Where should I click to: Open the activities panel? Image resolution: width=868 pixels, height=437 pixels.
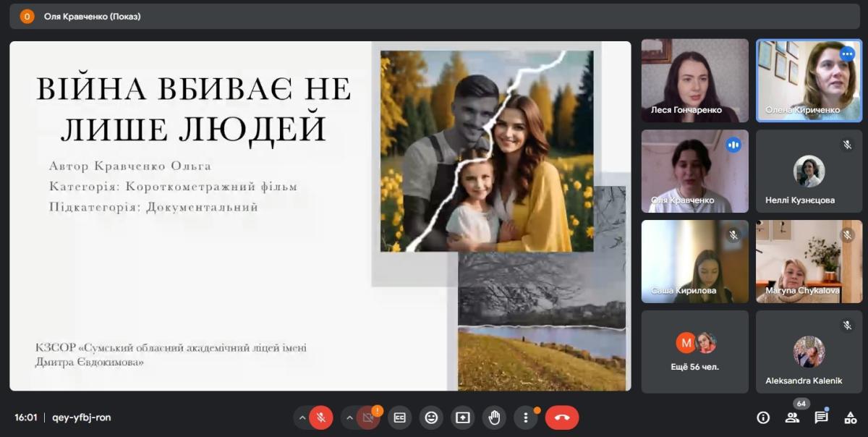849,417
